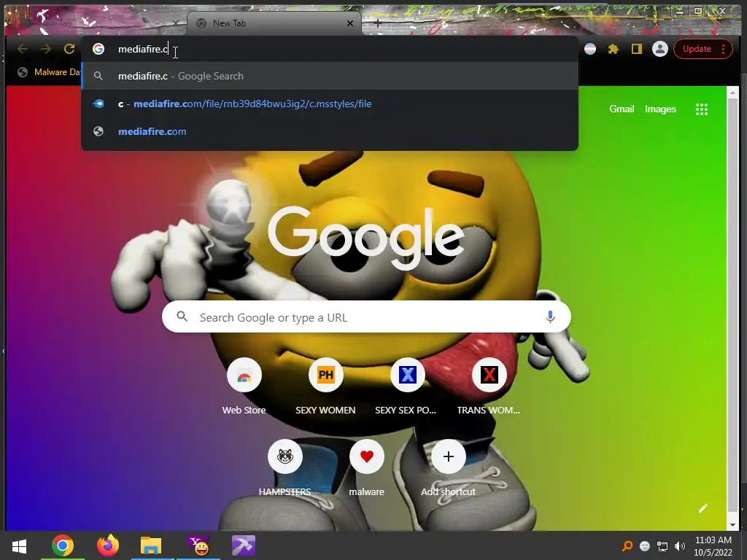Open the malware heart shortcut
This screenshot has height=560, width=747.
(x=366, y=456)
